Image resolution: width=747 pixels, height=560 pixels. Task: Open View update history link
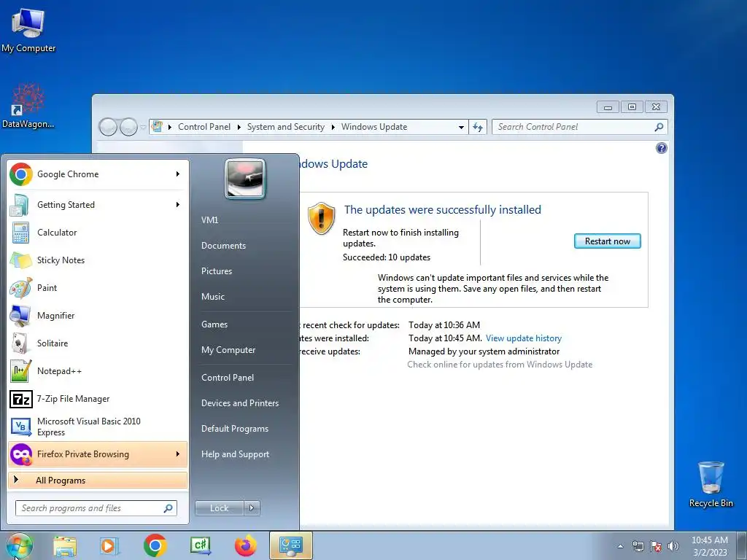coord(524,338)
